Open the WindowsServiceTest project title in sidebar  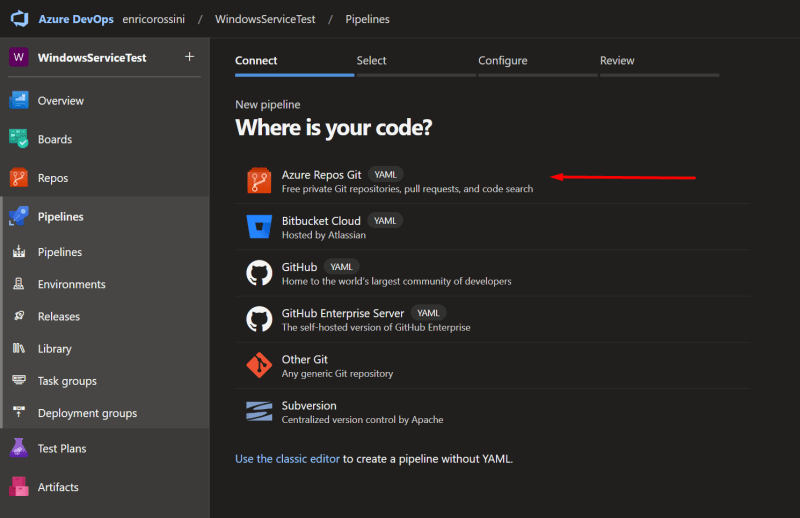(x=92, y=58)
